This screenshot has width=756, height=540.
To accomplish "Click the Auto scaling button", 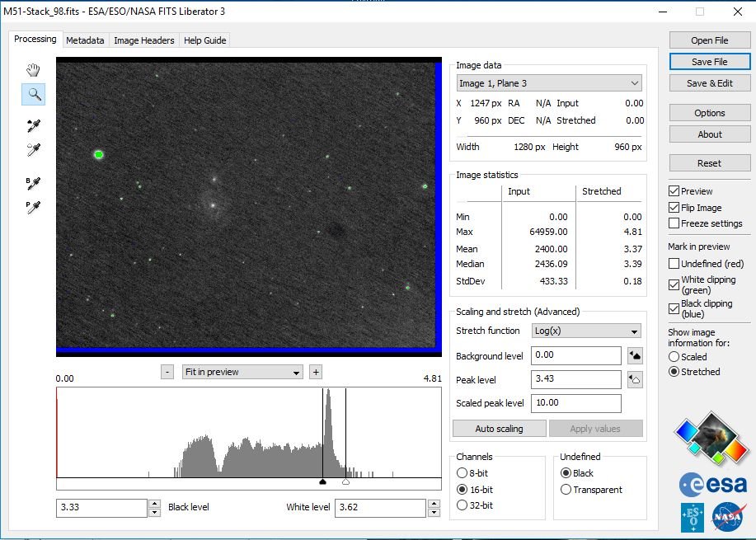I will point(499,428).
